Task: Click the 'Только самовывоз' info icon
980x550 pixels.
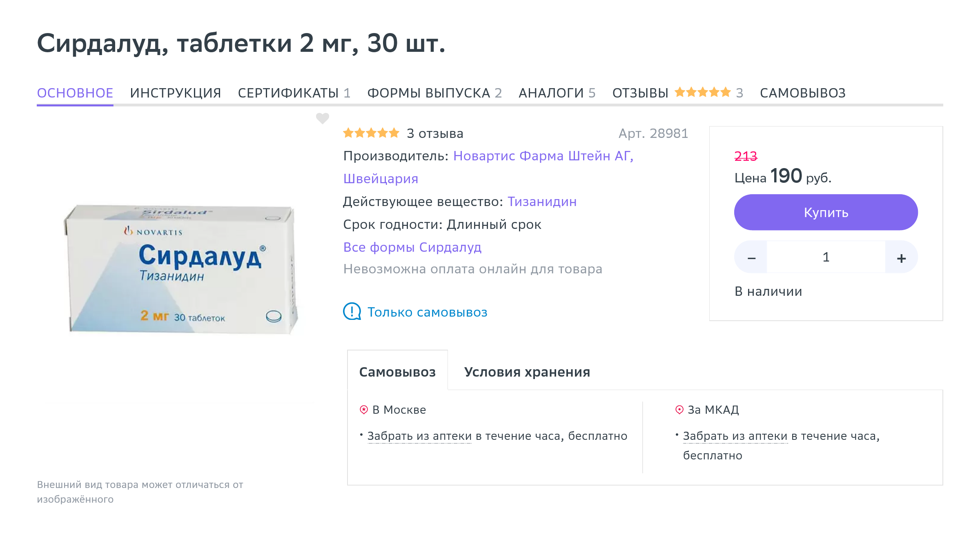Action: [352, 312]
